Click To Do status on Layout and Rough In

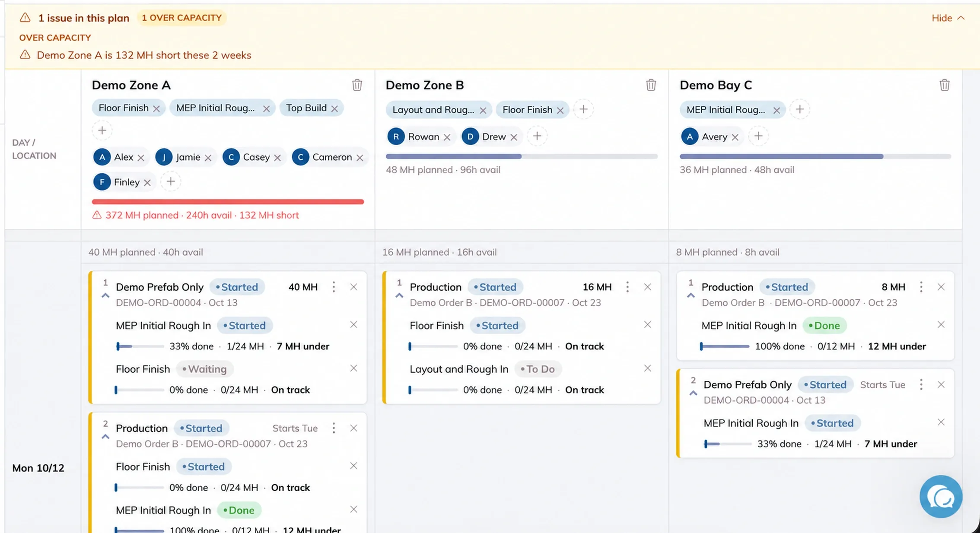(538, 369)
